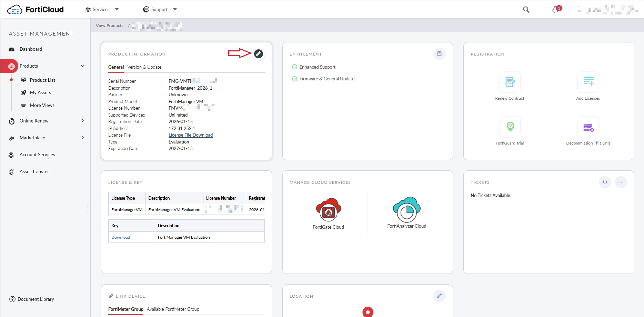
Task: Switch to the General tab
Action: tap(116, 67)
